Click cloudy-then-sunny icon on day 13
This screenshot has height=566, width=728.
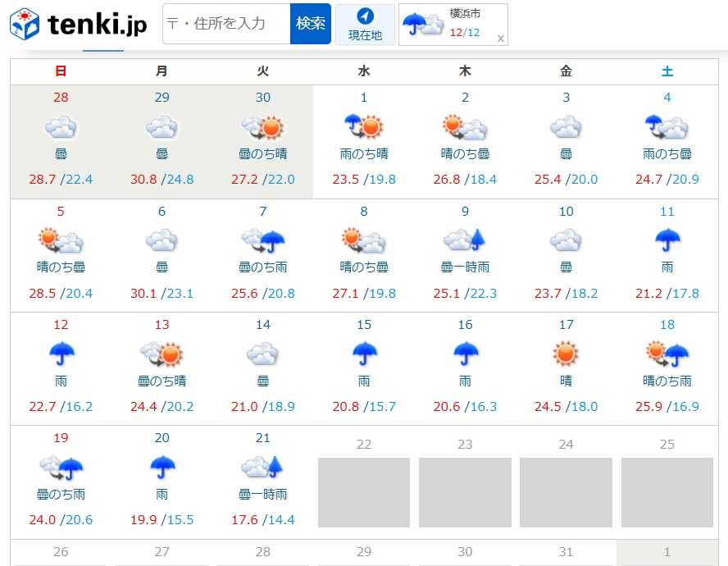pos(162,354)
